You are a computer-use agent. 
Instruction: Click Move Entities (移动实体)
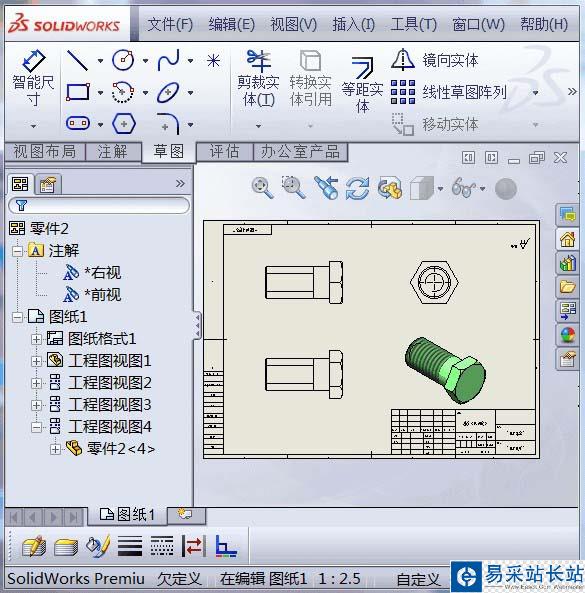[x=435, y=124]
